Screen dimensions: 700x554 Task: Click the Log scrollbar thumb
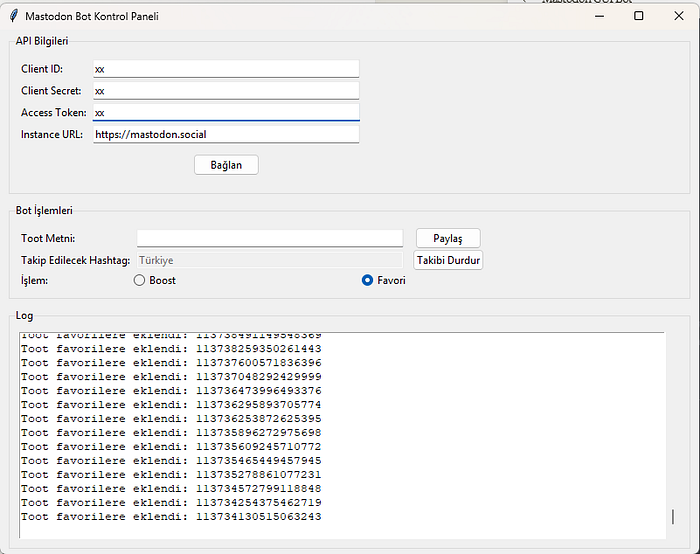[x=673, y=517]
